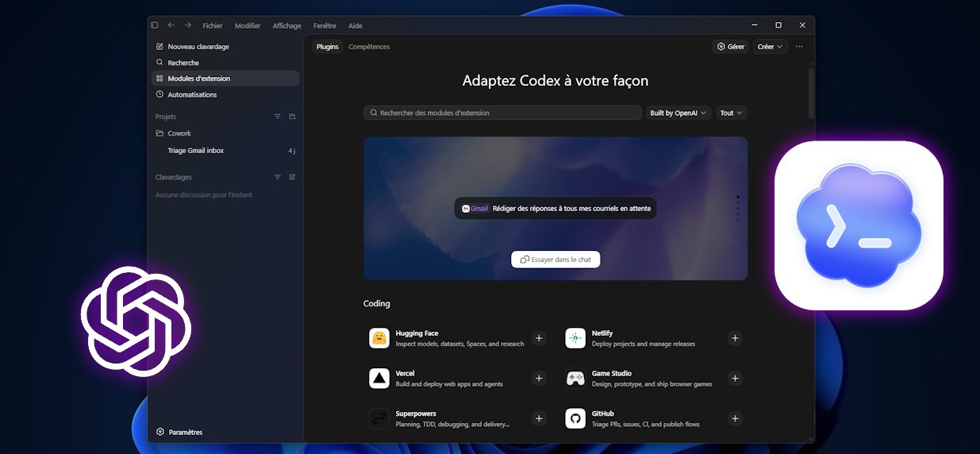The height and width of the screenshot is (454, 980).
Task: Open the Tout filter dropdown
Action: point(731,113)
